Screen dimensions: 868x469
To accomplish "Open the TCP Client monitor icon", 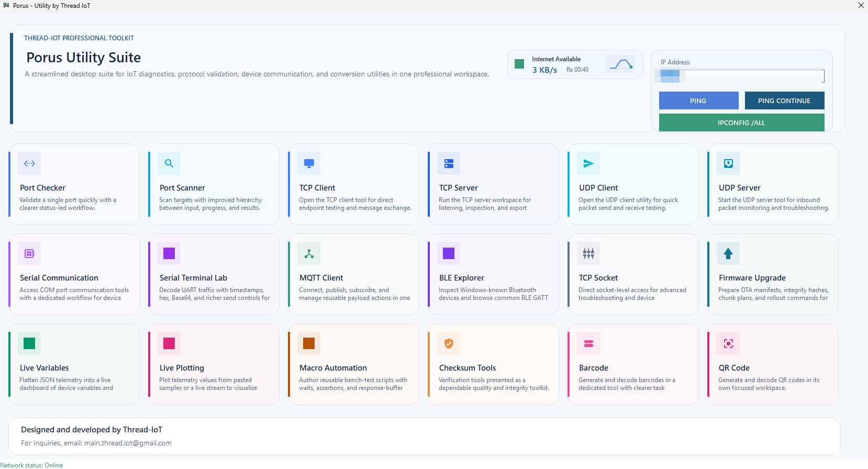I will (x=309, y=163).
